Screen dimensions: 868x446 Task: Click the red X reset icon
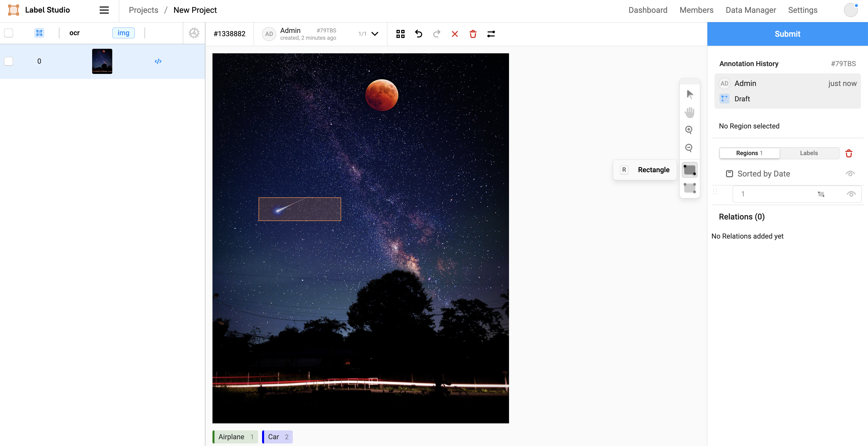tap(455, 34)
